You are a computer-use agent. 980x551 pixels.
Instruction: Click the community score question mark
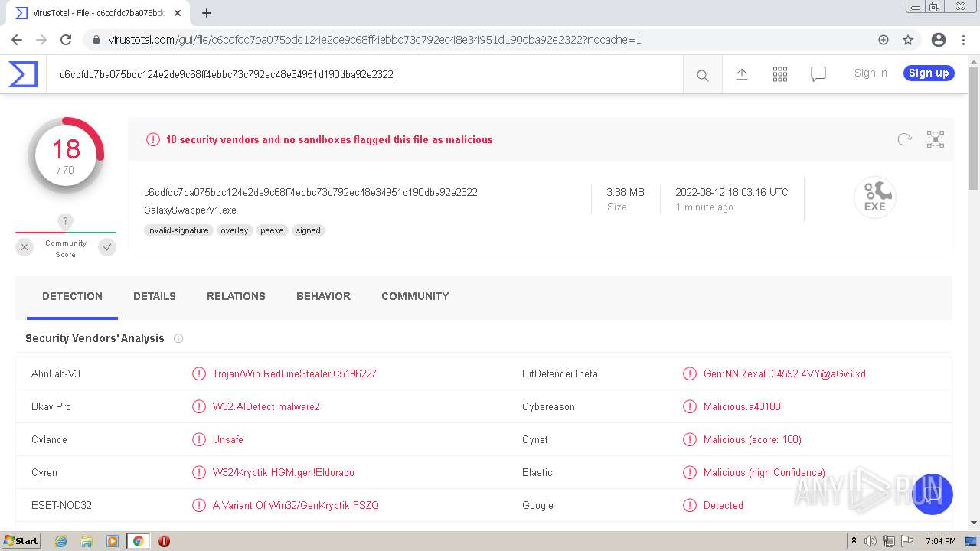tap(66, 221)
